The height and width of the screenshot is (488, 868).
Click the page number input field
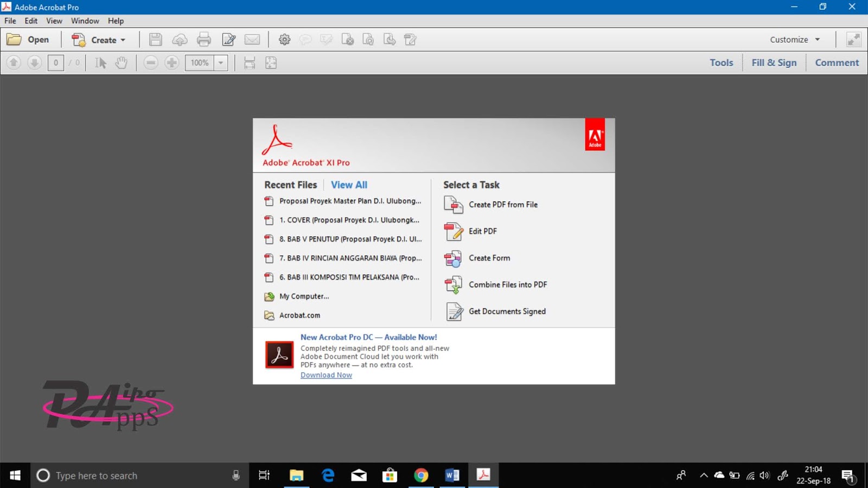coord(56,63)
